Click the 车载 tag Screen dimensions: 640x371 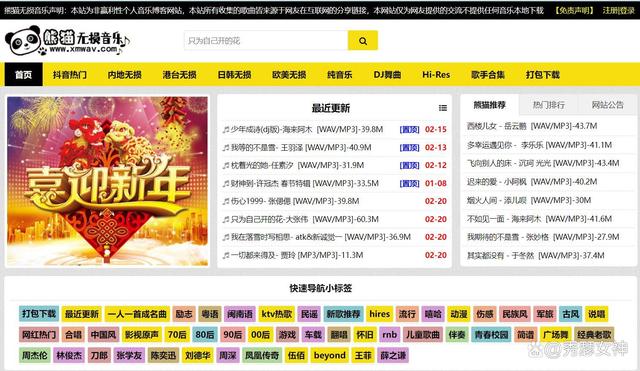point(313,334)
